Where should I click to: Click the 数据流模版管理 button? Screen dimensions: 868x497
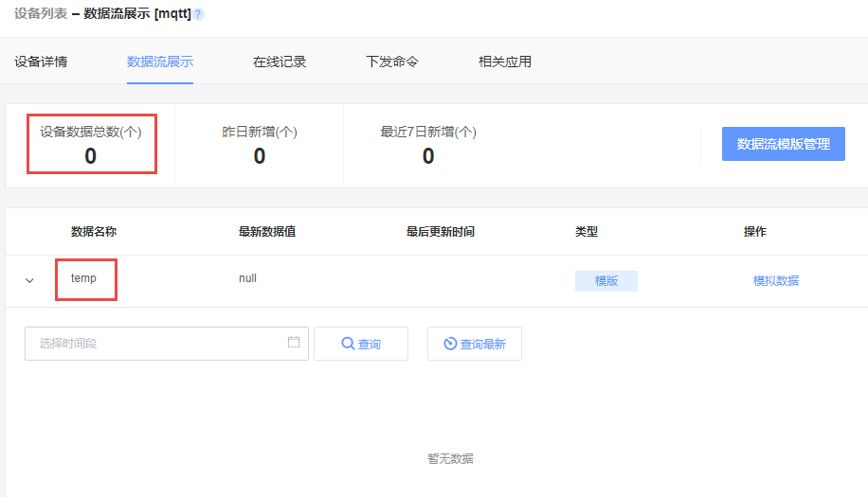click(784, 144)
